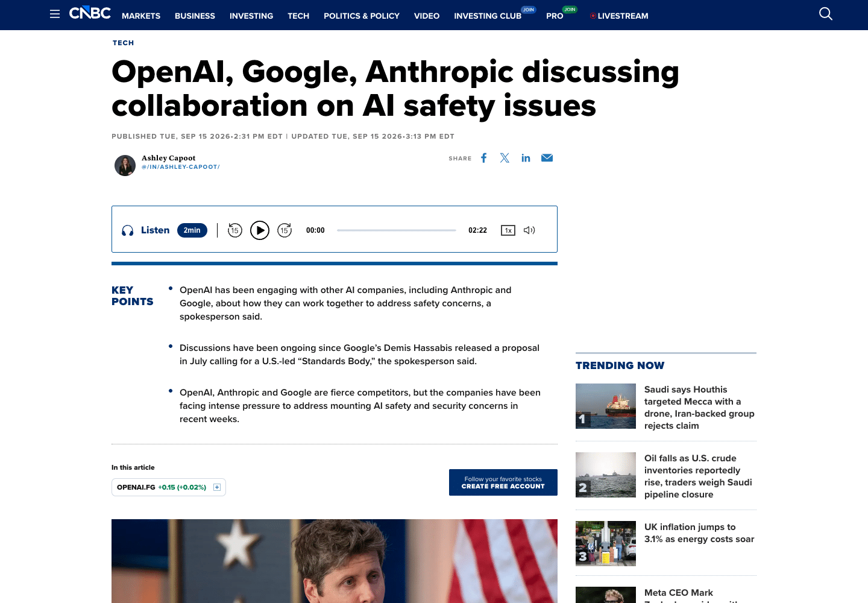Add OPENAI.FG to watchlist plus icon

pyautogui.click(x=217, y=487)
